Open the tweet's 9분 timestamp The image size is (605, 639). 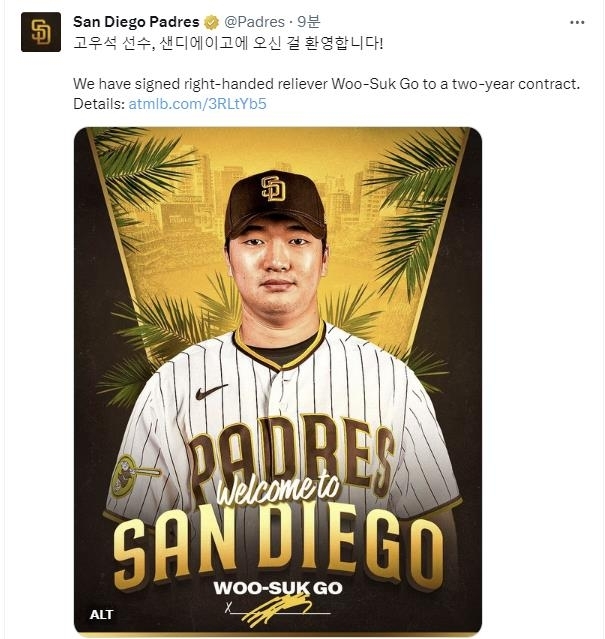[x=308, y=22]
